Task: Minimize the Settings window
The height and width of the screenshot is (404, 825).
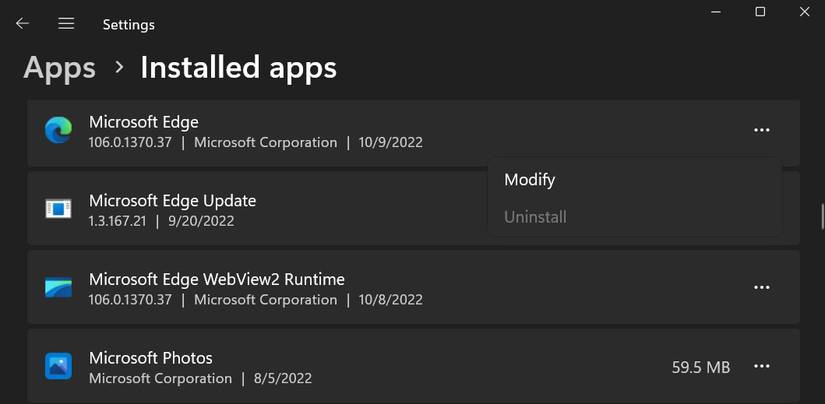Action: pos(714,12)
